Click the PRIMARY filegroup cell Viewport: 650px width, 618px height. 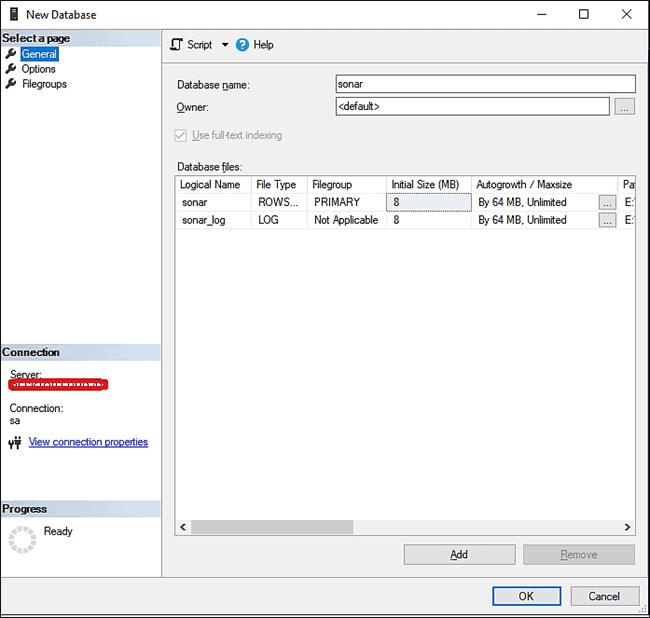(x=347, y=202)
